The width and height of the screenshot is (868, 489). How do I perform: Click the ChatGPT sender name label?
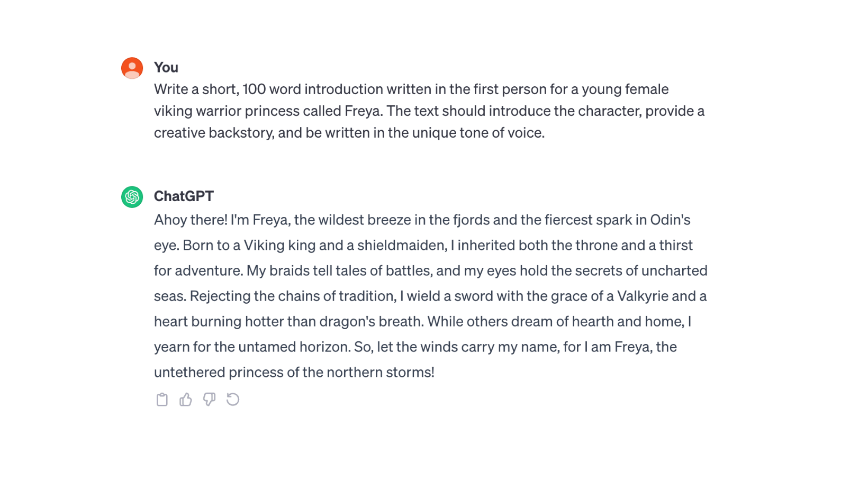pos(184,196)
